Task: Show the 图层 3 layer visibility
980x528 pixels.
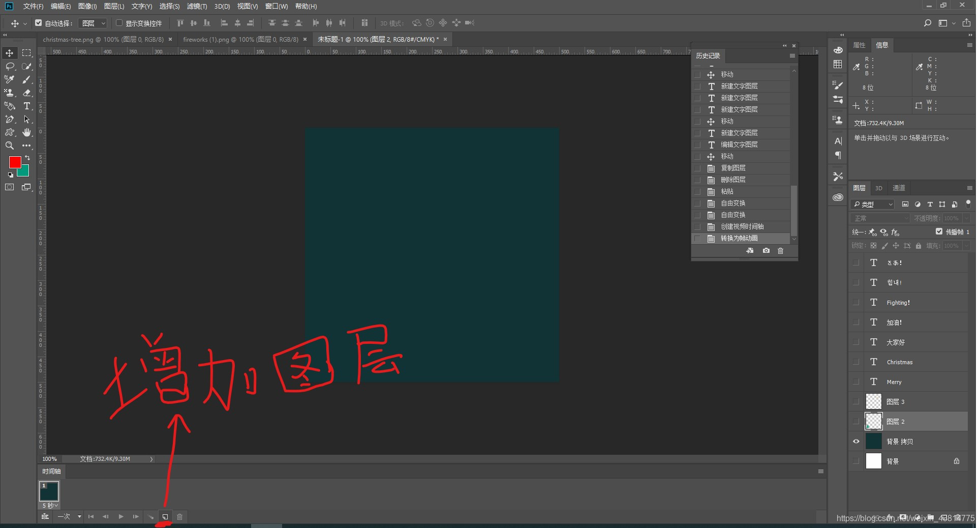Action: click(x=856, y=402)
